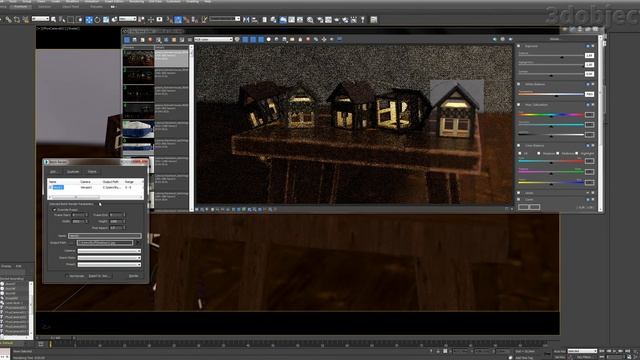Viewport: 640px width, 360px height.
Task: Select the Link tool in main toolbar
Action: [x=9, y=19]
